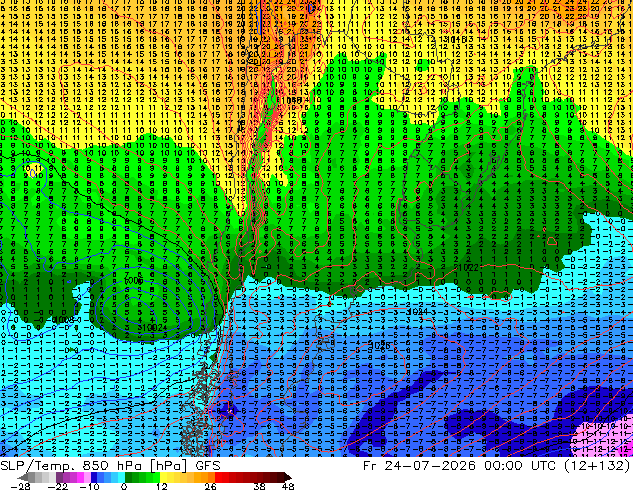Click the '-22' legend label
Image resolution: width=634 pixels, height=490 pixels.
click(57, 486)
